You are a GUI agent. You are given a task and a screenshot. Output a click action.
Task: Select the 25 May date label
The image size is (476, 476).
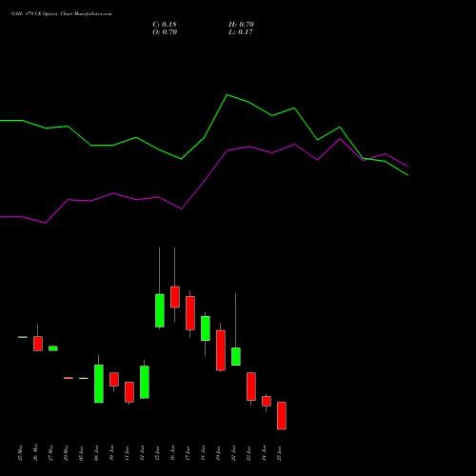pyautogui.click(x=21, y=453)
